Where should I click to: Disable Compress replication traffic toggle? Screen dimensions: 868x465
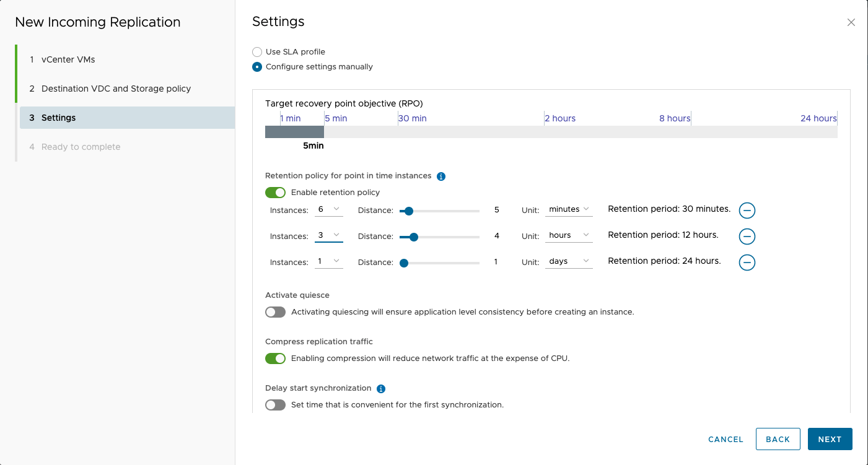click(x=275, y=359)
